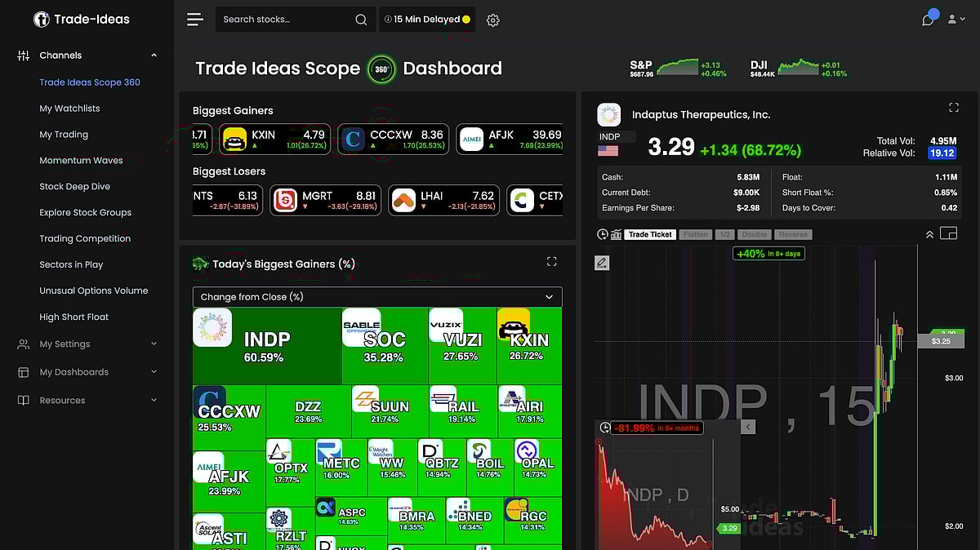Click the settings gear icon in top bar
The width and height of the screenshot is (980, 550).
492,20
